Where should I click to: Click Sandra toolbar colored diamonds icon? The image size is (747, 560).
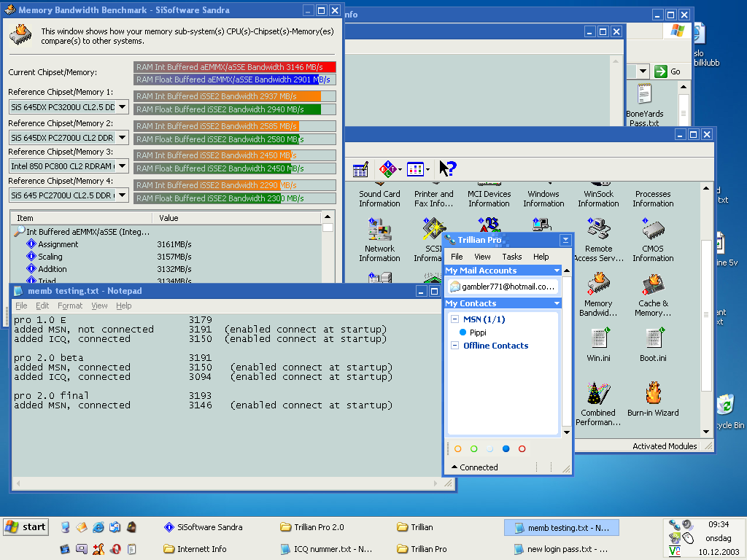[388, 168]
